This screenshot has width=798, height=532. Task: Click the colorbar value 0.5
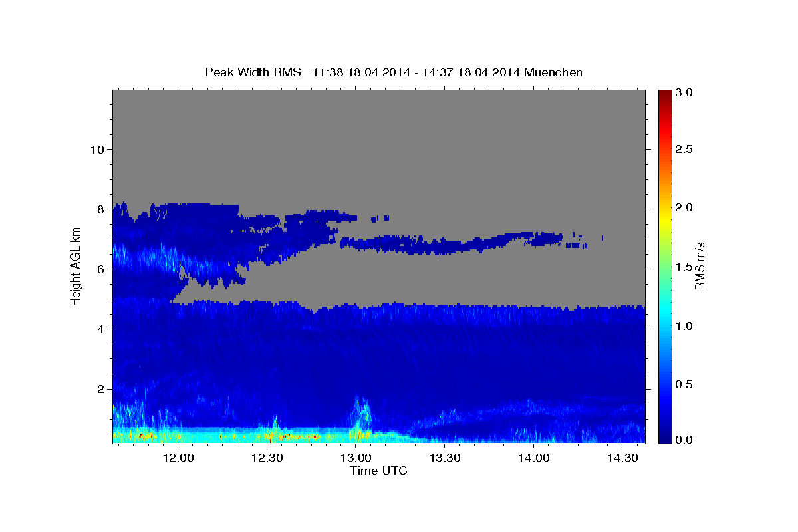tap(684, 384)
